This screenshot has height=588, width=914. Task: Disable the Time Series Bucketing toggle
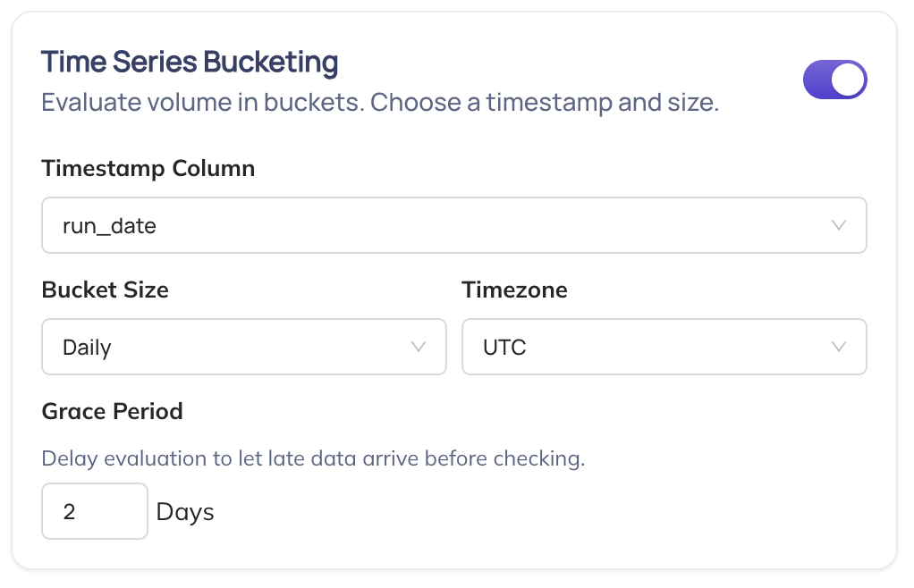834,80
